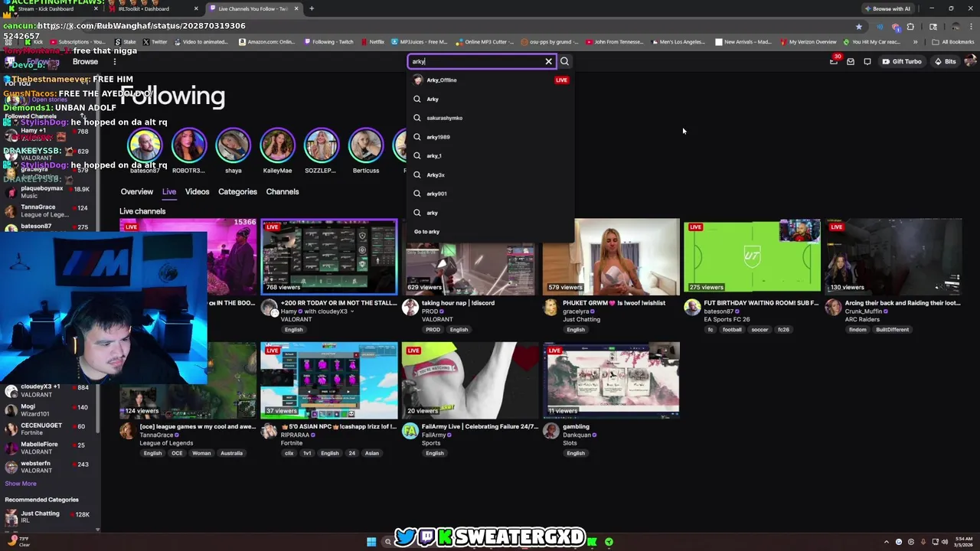
Task: Click the ARC Raiders category link
Action: pos(862,319)
